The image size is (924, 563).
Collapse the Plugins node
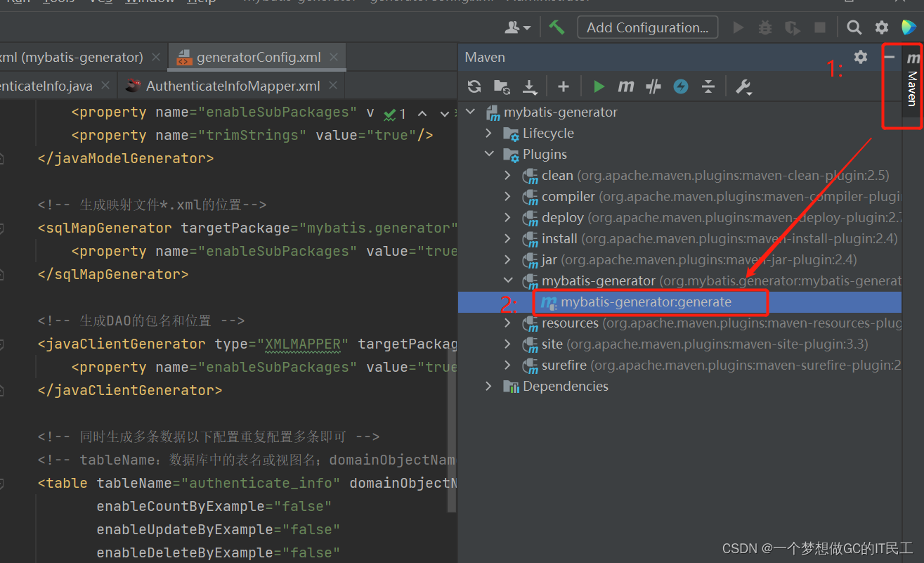489,154
